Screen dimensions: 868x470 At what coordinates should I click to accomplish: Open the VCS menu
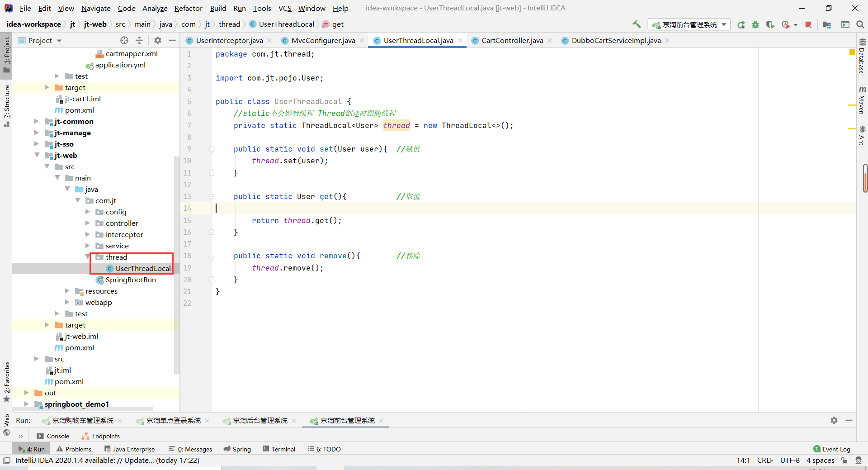(285, 8)
